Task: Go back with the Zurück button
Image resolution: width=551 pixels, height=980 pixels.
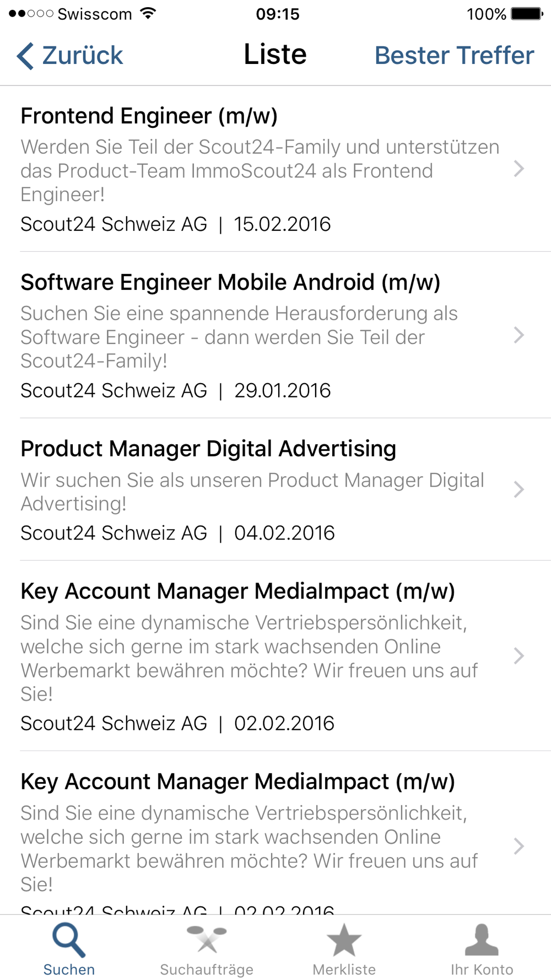Action: click(83, 56)
